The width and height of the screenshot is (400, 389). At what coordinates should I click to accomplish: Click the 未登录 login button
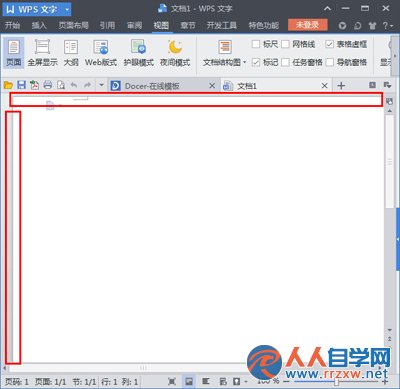[x=308, y=25]
